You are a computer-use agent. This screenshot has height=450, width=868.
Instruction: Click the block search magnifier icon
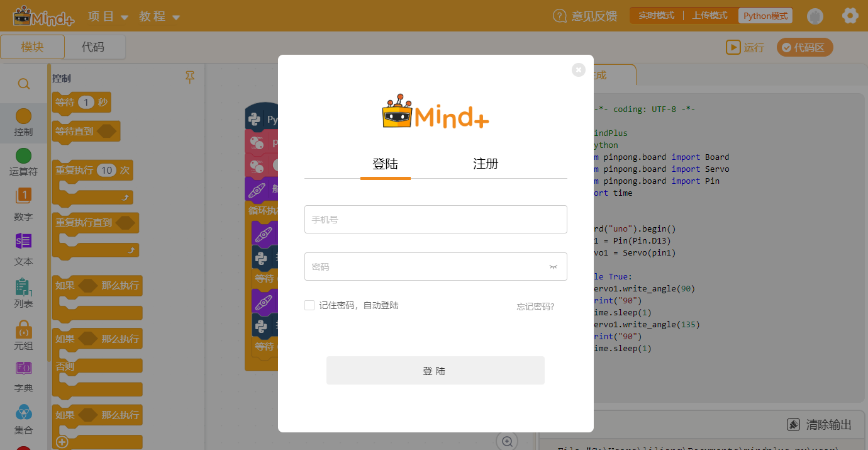[x=23, y=84]
